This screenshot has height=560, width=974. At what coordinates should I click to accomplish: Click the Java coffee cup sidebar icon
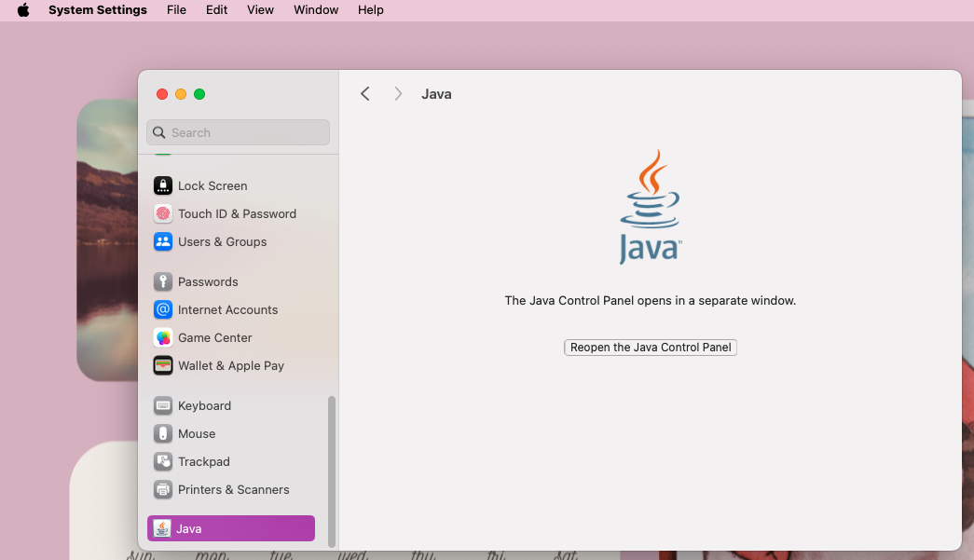(x=162, y=528)
